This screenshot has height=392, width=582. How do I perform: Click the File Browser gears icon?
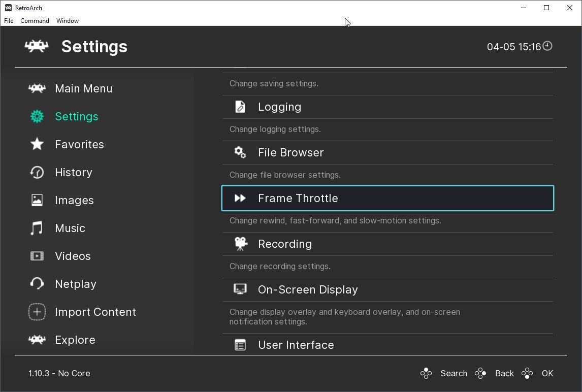[240, 152]
